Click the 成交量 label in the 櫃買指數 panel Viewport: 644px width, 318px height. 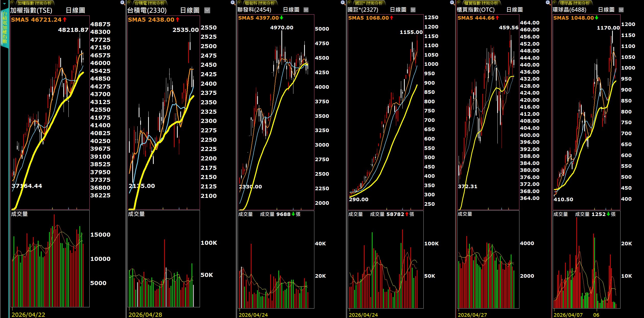(x=465, y=214)
